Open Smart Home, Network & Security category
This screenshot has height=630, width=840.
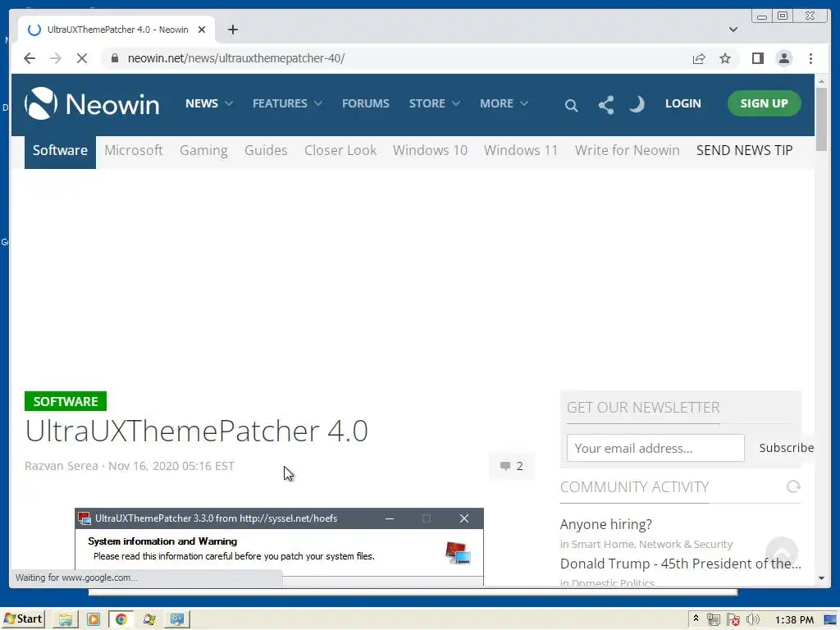651,545
